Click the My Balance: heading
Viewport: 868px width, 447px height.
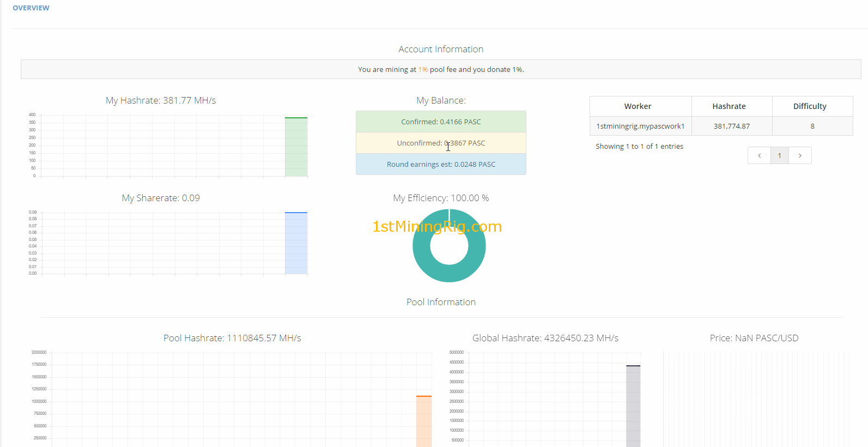pyautogui.click(x=441, y=100)
